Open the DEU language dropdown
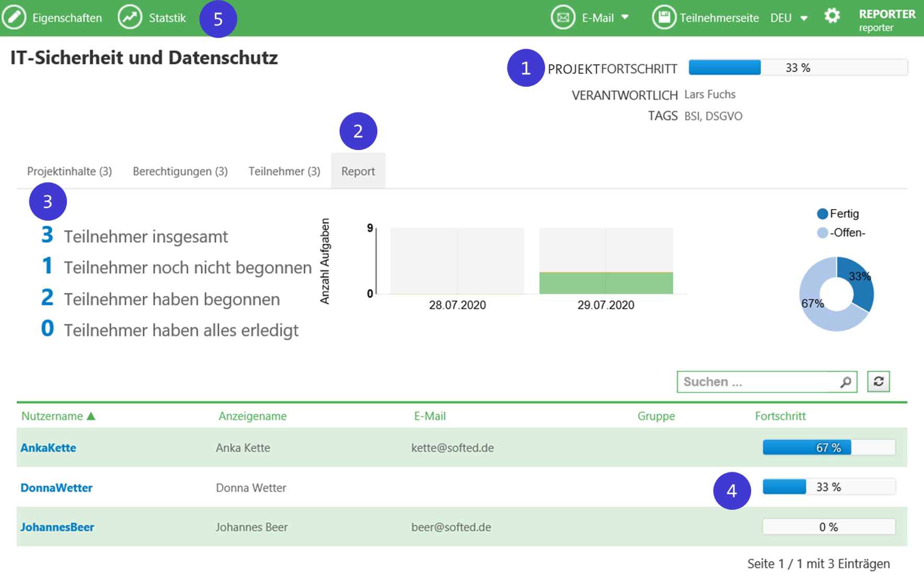The image size is (924, 584). pos(789,18)
